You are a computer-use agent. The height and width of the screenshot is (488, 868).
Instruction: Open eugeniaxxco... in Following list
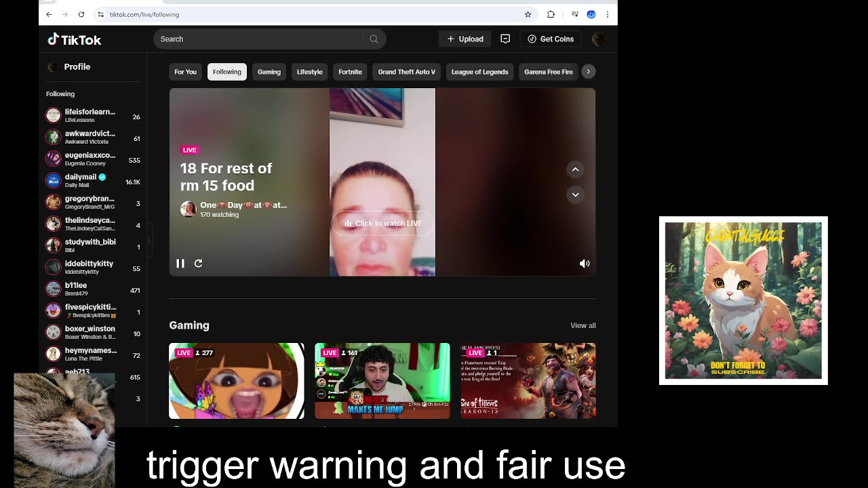[x=93, y=160]
